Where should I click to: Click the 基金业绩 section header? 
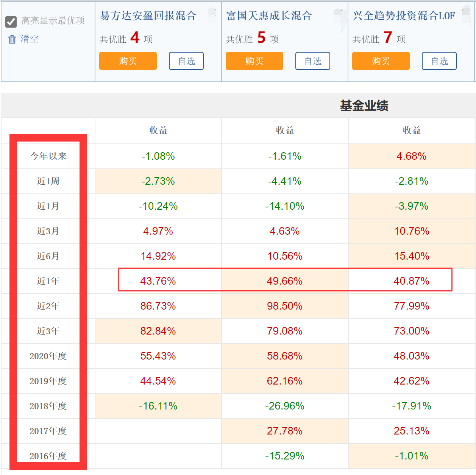[x=364, y=106]
